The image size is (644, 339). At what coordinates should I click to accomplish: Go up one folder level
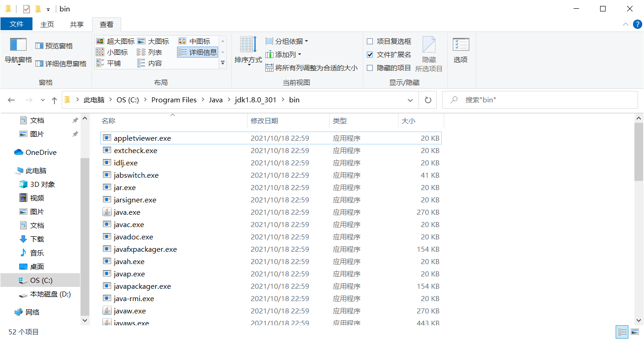coord(54,100)
